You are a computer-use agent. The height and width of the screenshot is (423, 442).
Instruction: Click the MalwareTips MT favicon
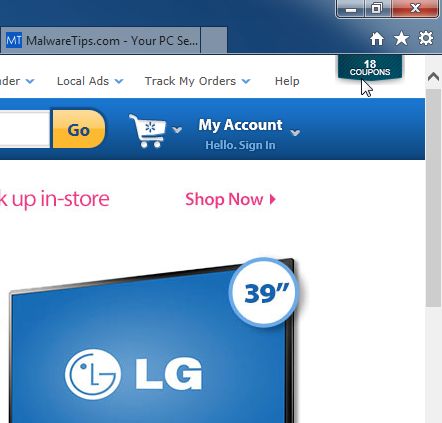click(14, 41)
